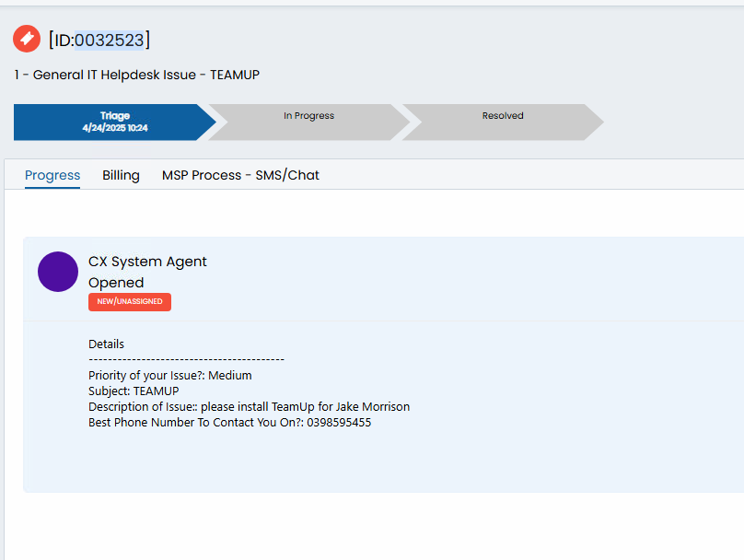The width and height of the screenshot is (744, 560).
Task: Click the Priority of your Issue line
Action: click(x=169, y=376)
